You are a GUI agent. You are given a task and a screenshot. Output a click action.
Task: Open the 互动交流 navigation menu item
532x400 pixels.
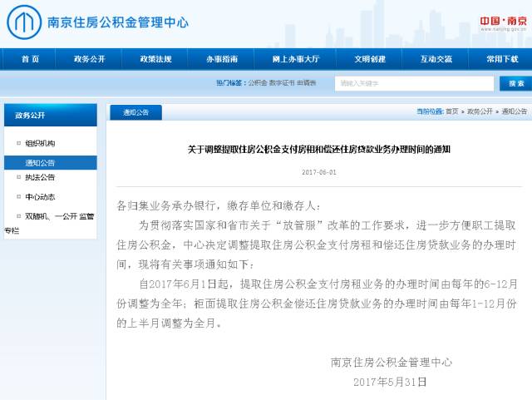(x=436, y=59)
